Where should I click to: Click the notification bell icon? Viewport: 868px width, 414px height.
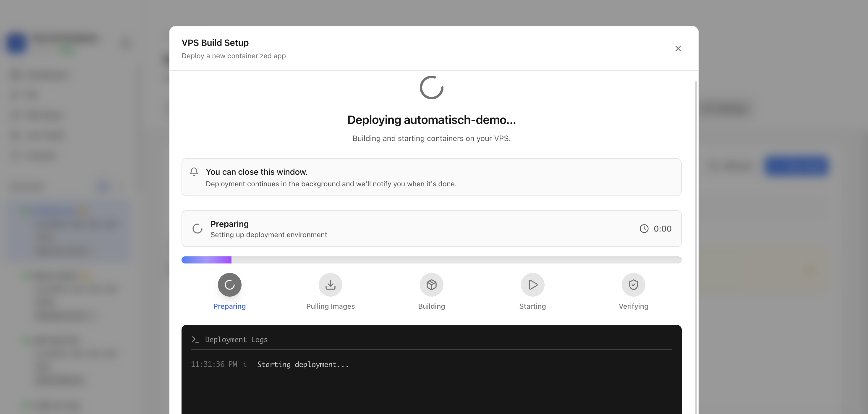[x=194, y=172]
